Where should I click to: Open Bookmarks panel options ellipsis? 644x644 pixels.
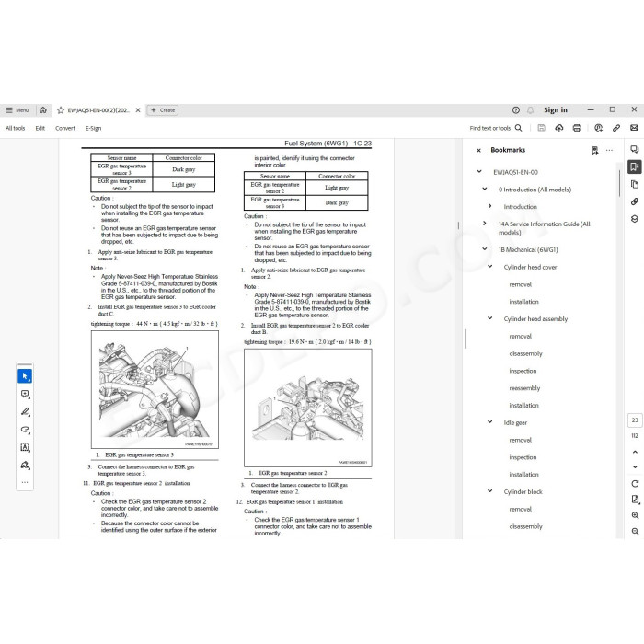click(609, 150)
